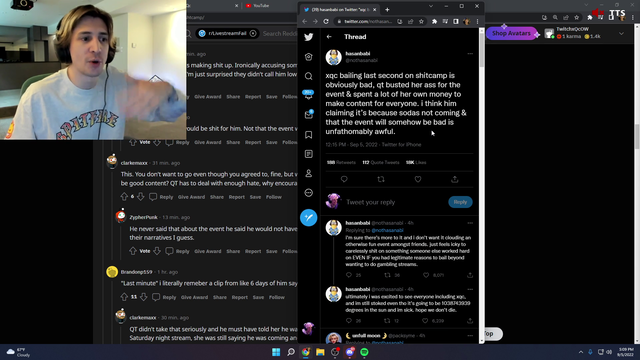
Task: Downvote Brandonp559's comment on Reddit
Action: [143, 297]
